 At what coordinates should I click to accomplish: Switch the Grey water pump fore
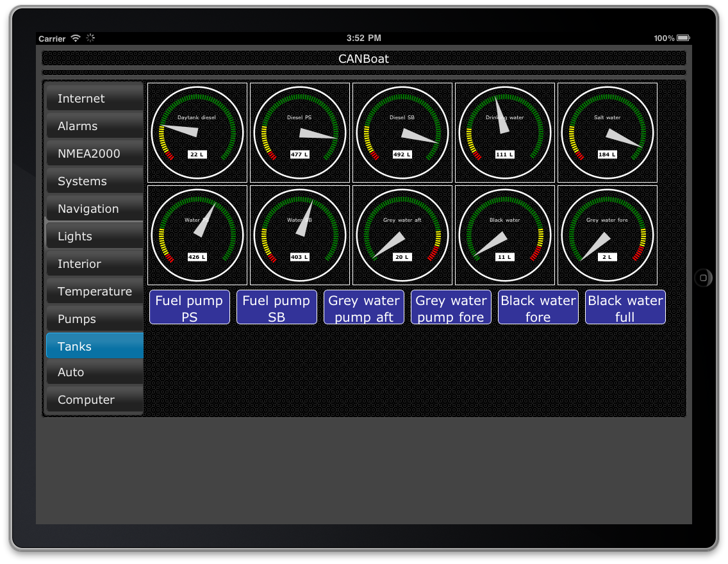(x=451, y=307)
